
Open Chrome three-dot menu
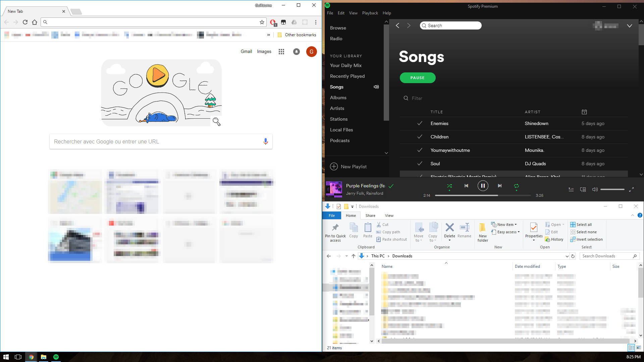click(316, 22)
